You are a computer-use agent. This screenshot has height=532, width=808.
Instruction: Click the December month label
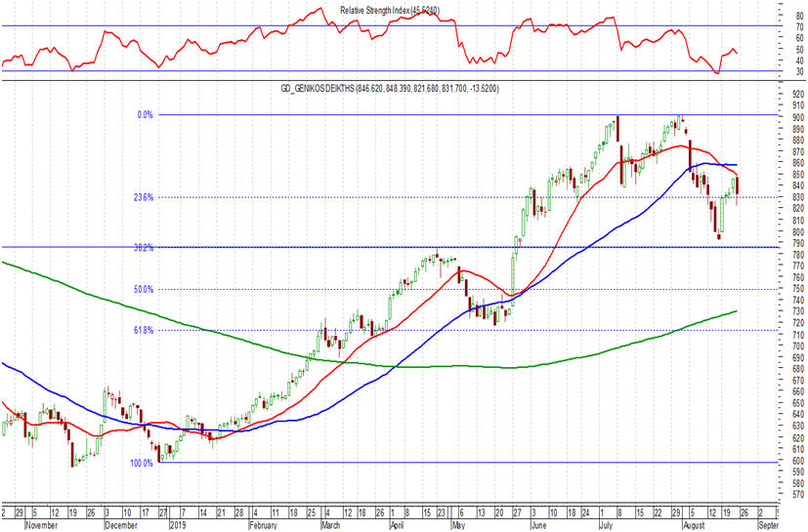pyautogui.click(x=121, y=526)
